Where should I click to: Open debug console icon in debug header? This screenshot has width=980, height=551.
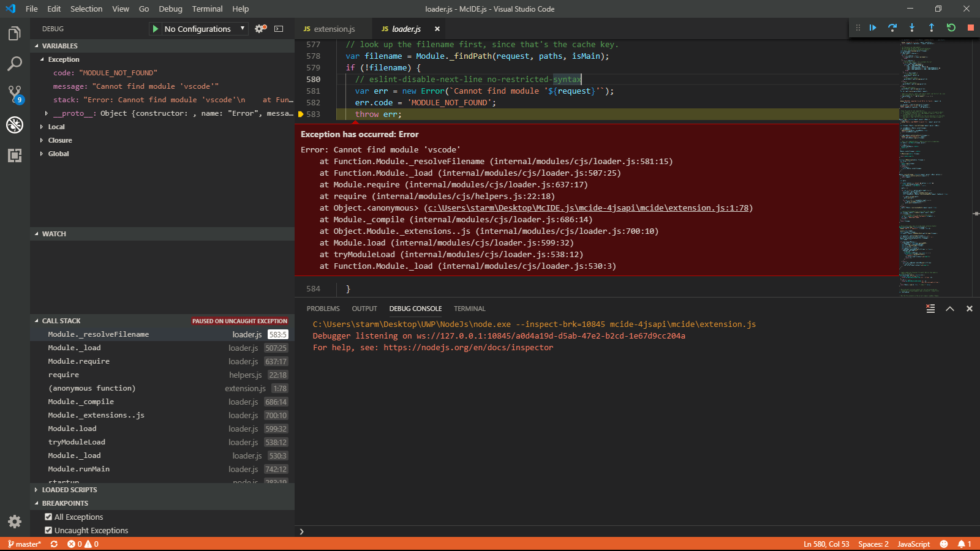pyautogui.click(x=279, y=29)
